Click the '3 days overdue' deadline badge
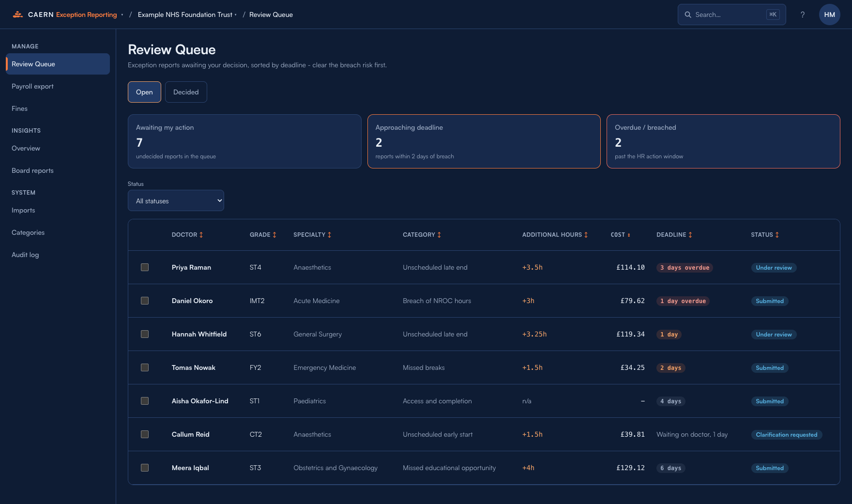This screenshot has height=504, width=852. 685,268
